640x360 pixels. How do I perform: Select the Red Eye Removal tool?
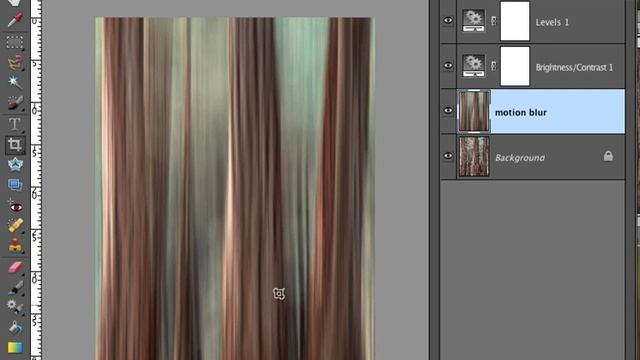[x=15, y=206]
